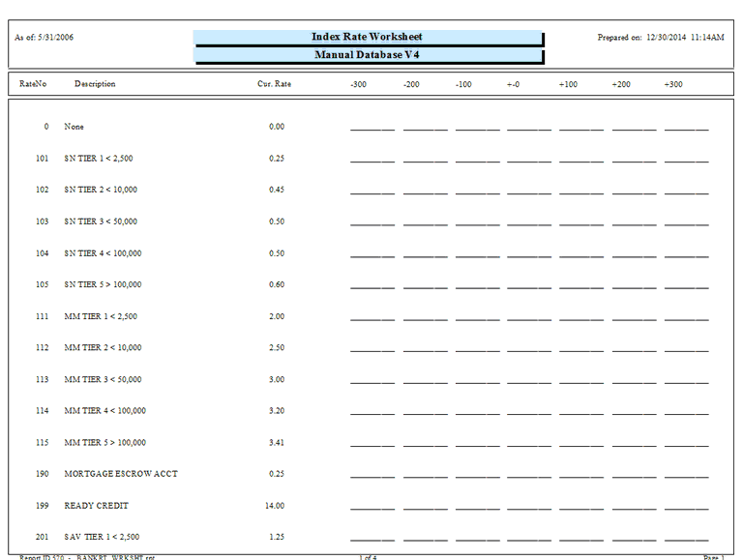Select the +300 column header

point(673,85)
